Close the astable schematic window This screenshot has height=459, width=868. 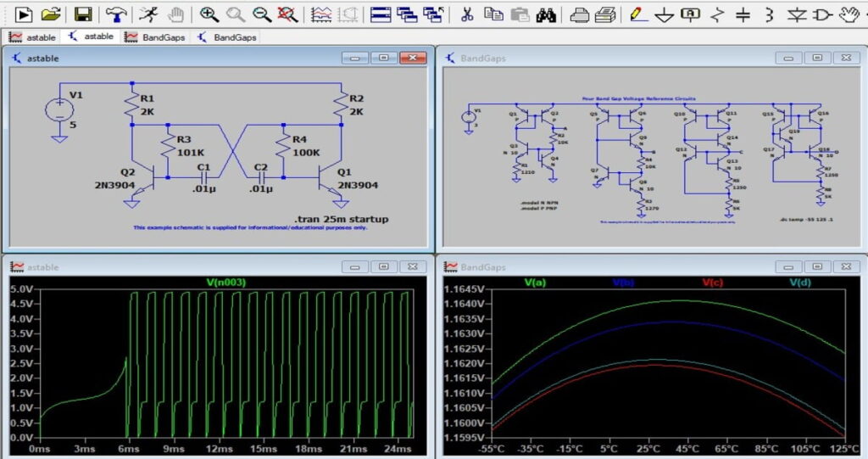[413, 58]
